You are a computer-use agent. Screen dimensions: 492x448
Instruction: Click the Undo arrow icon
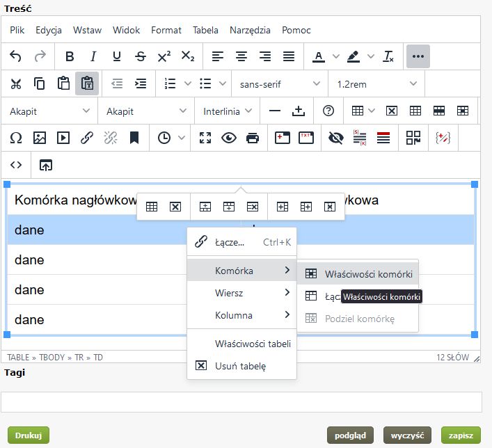point(16,56)
